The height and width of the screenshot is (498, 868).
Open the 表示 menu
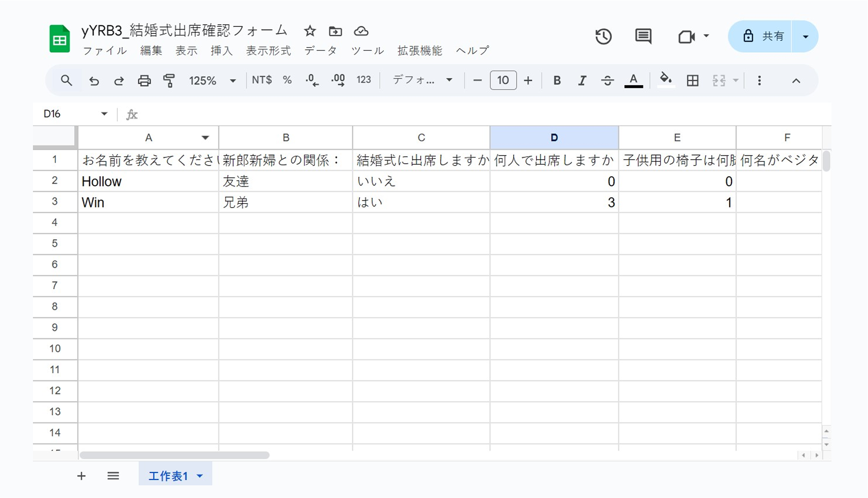coord(186,51)
